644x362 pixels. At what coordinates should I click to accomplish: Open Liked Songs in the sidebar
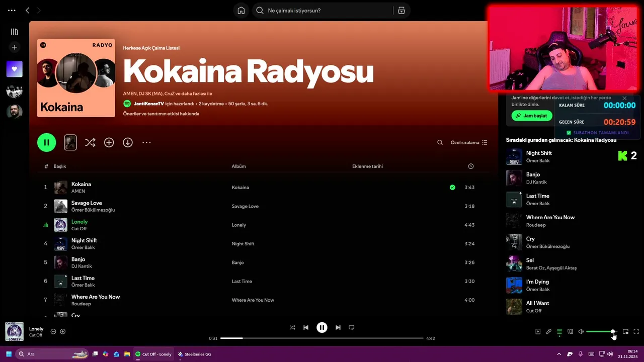pyautogui.click(x=14, y=69)
